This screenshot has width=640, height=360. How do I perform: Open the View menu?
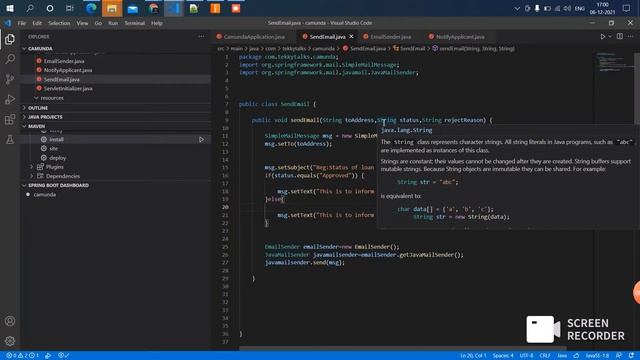coord(82,23)
